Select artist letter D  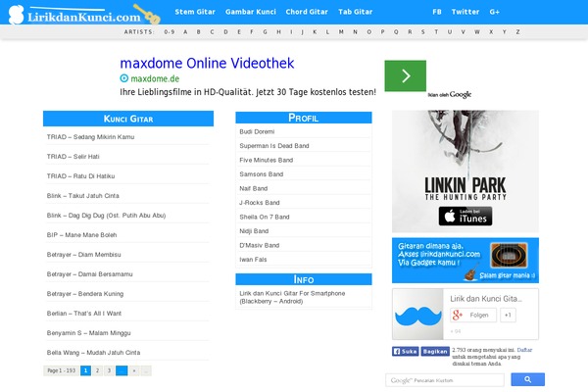point(225,32)
